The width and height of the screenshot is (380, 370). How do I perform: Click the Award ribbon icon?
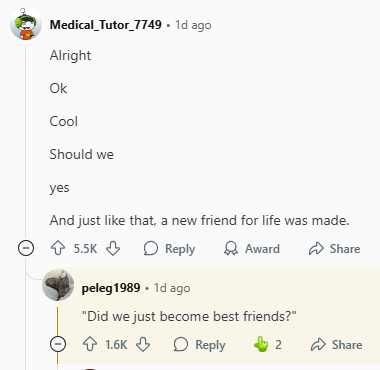click(x=231, y=249)
